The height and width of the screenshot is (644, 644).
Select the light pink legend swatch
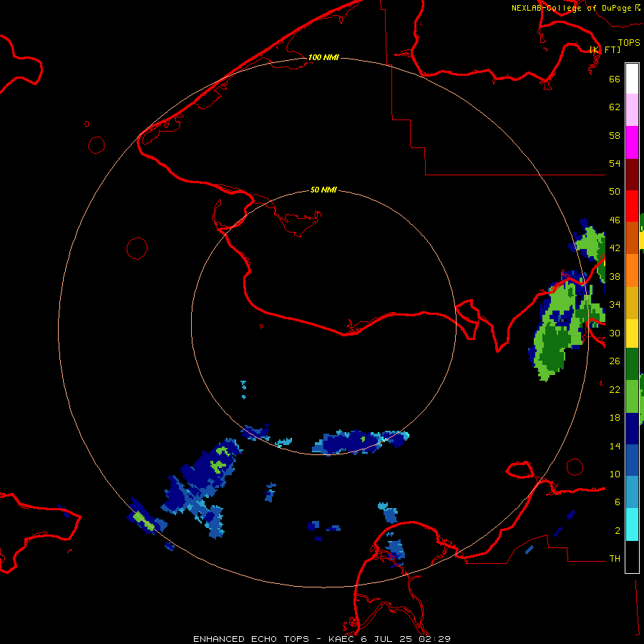(x=632, y=109)
